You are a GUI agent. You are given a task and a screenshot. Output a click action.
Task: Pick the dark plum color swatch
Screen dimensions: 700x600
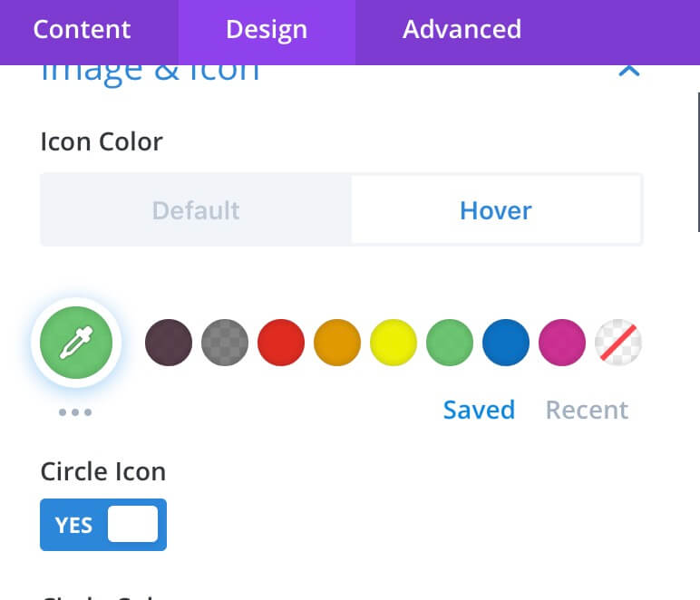click(x=169, y=343)
